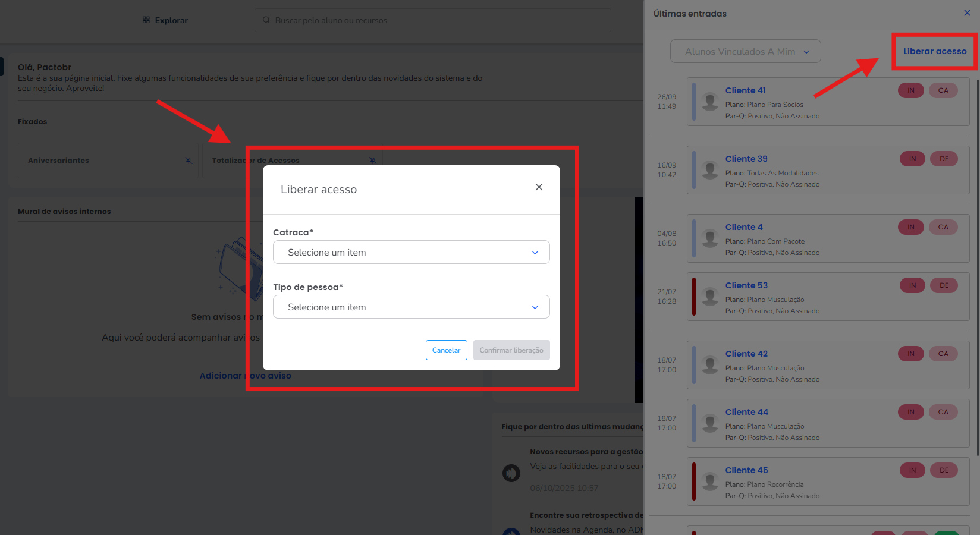Click the search magnifier icon
The width and height of the screenshot is (980, 535).
point(266,20)
